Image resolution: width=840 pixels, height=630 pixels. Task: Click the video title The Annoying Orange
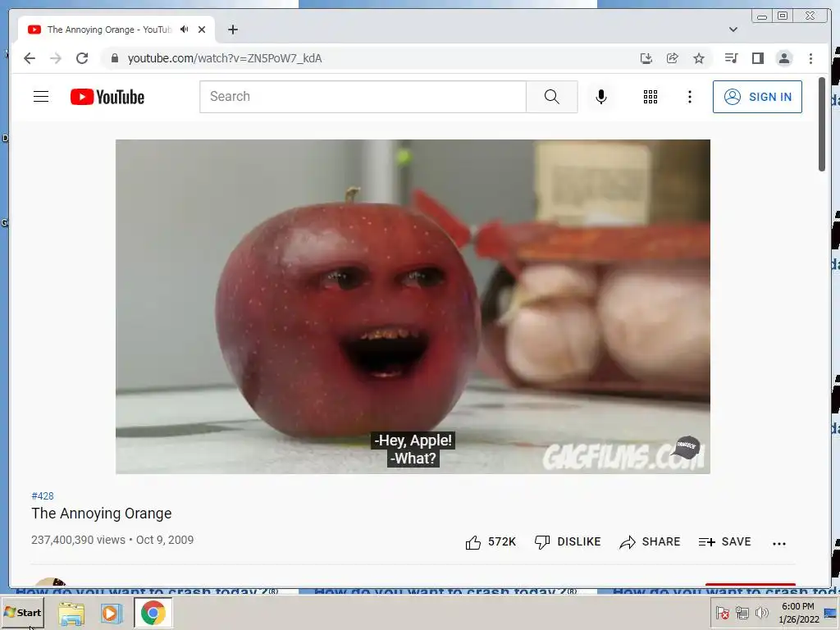tap(101, 514)
